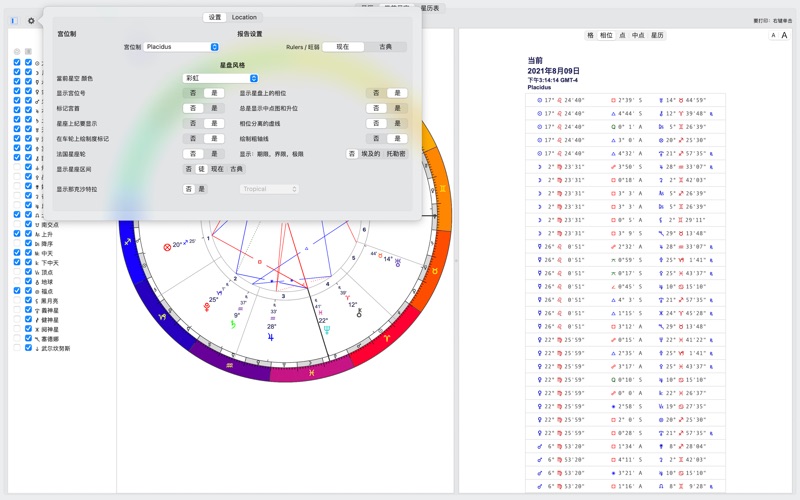The width and height of the screenshot is (800, 500).
Task: Click the small A decrease font button
Action: click(773, 35)
